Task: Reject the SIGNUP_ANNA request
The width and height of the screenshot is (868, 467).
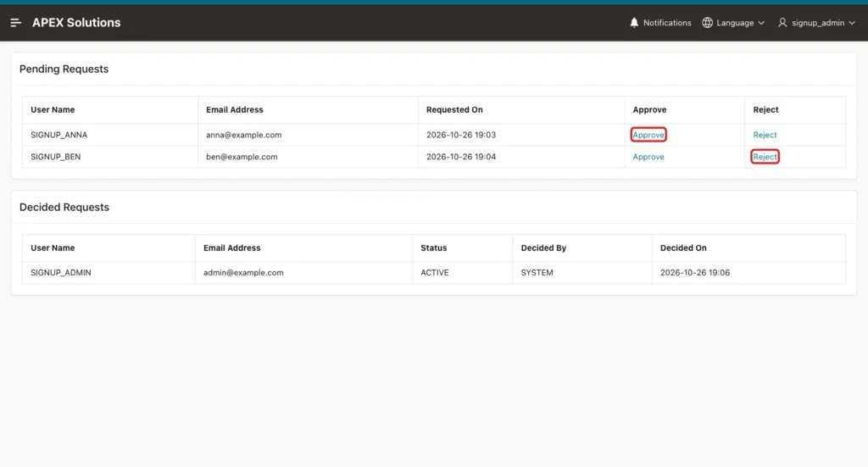Action: tap(765, 135)
